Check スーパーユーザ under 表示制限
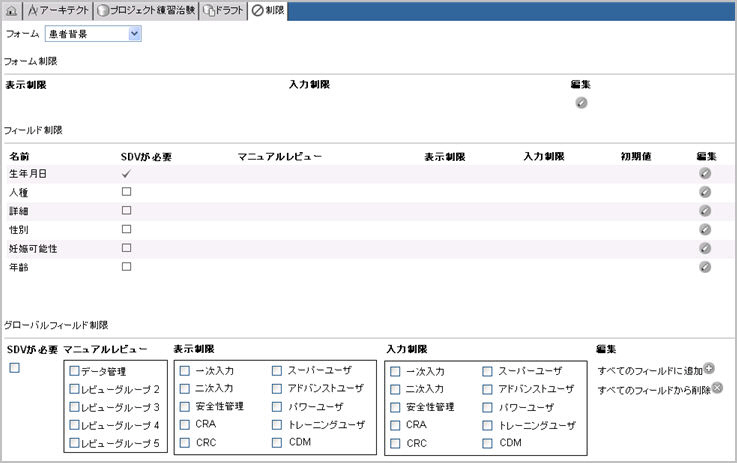The width and height of the screenshot is (737, 463). [x=277, y=371]
